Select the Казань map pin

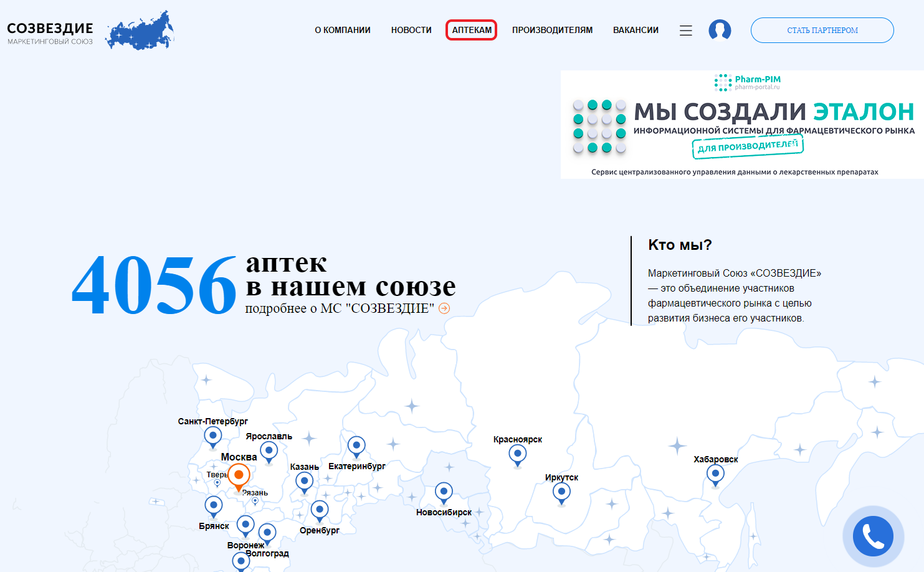tap(304, 484)
